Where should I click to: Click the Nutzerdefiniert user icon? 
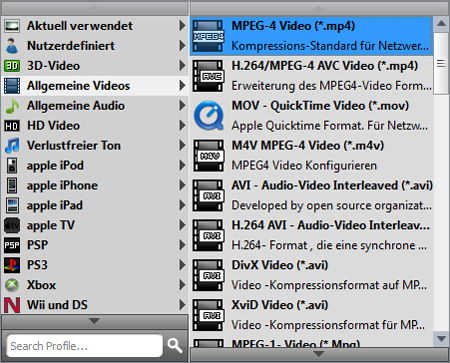pyautogui.click(x=12, y=46)
